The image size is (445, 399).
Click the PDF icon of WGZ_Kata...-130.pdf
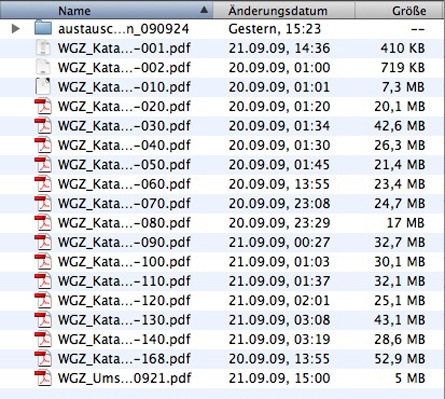click(43, 319)
